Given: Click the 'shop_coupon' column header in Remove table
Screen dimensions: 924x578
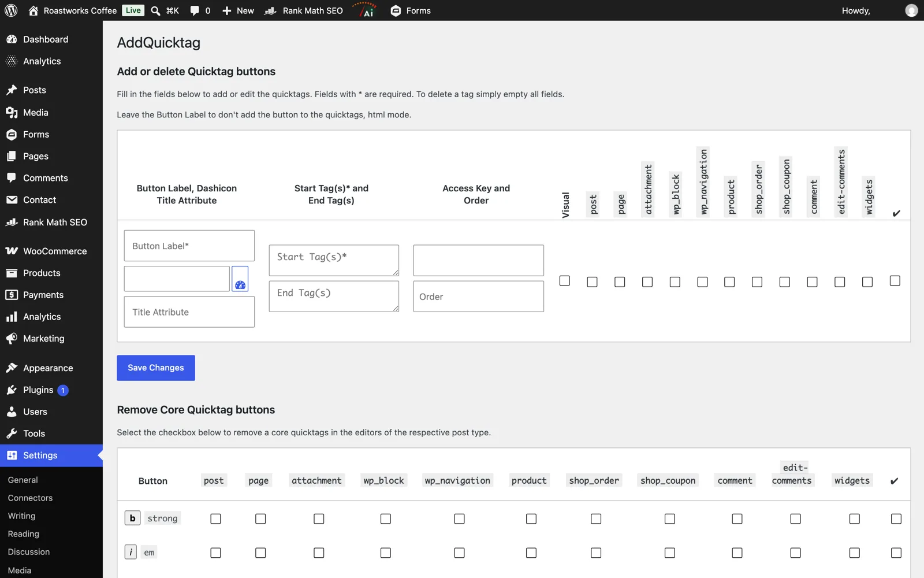Looking at the screenshot, I should 668,480.
